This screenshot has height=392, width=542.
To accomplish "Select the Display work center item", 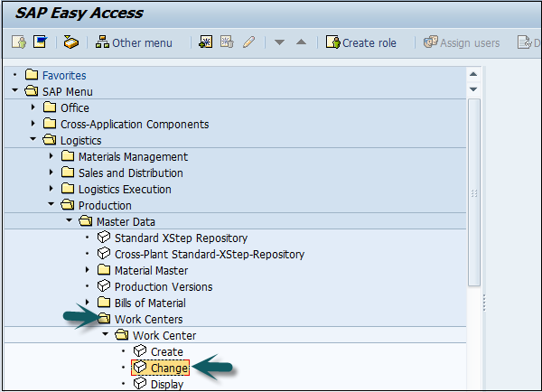I will [167, 385].
